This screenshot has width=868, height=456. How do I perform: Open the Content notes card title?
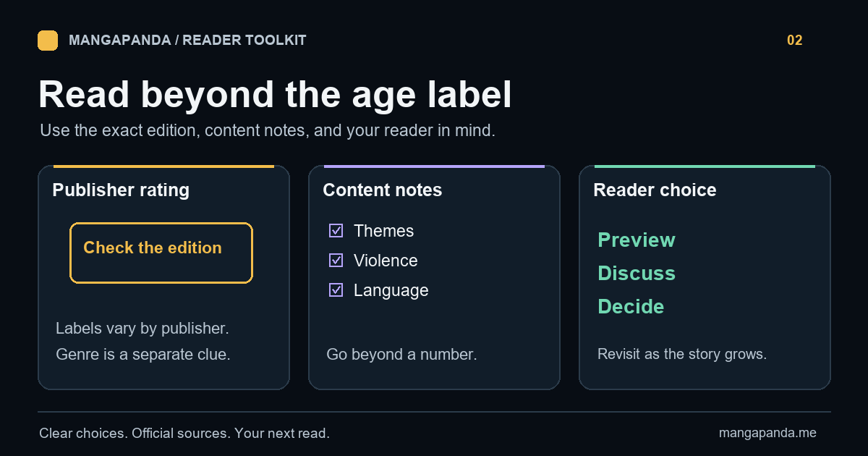point(382,190)
